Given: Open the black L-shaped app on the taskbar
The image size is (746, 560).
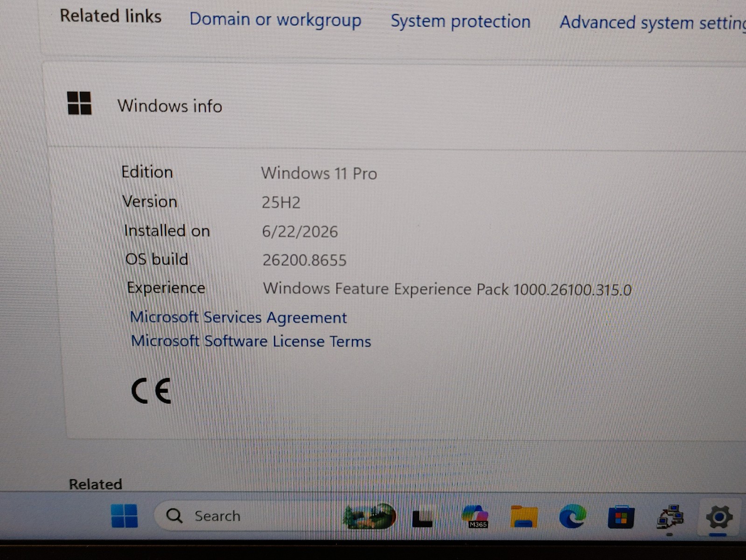Looking at the screenshot, I should coord(422,518).
